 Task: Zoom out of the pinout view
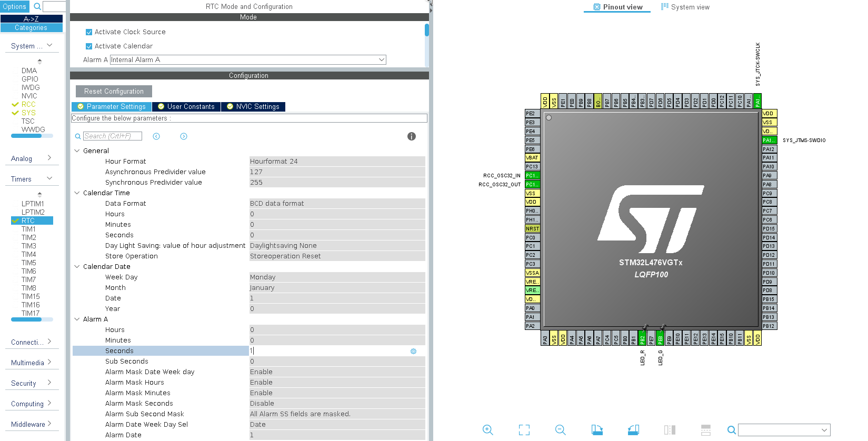[560, 430]
